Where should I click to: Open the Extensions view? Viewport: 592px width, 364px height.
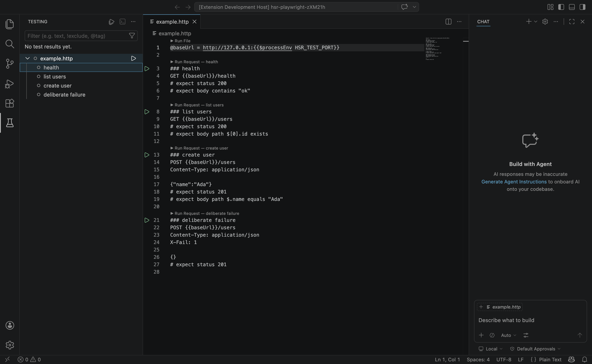[x=10, y=103]
